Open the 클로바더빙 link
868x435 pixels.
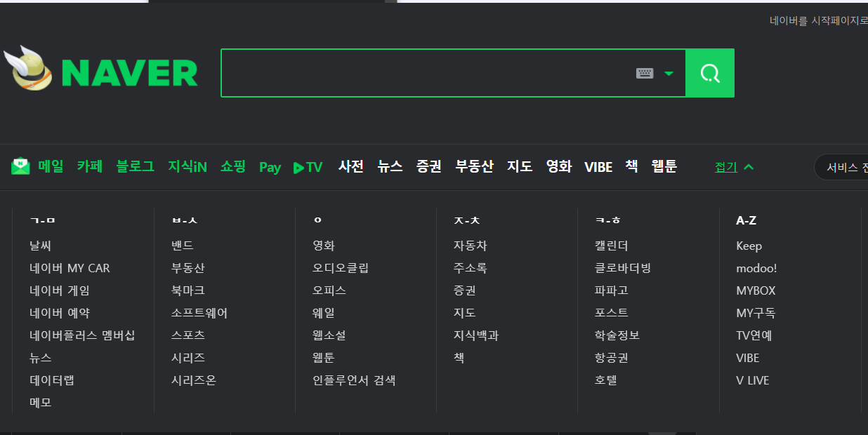[623, 268]
